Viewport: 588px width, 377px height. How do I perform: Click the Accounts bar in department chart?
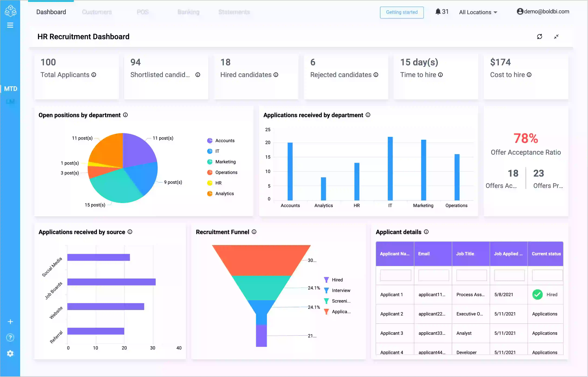click(x=290, y=172)
